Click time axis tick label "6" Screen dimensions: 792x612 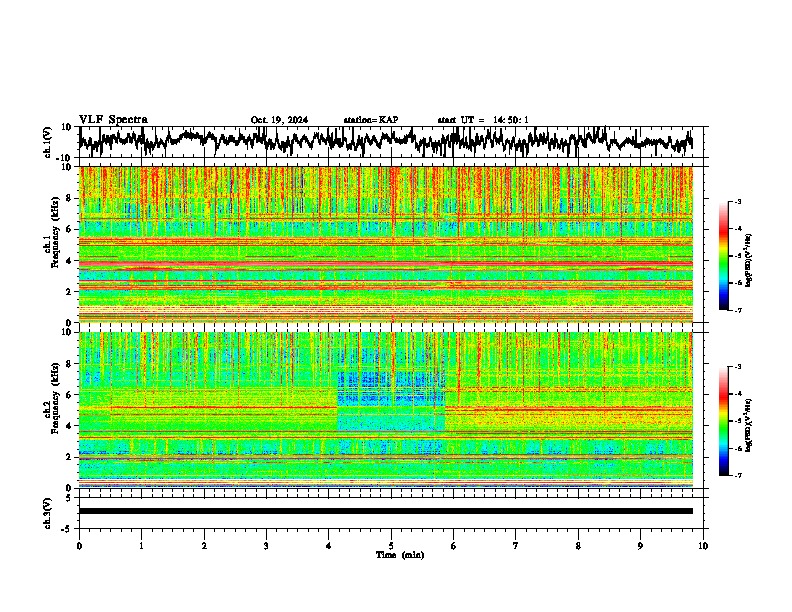454,546
